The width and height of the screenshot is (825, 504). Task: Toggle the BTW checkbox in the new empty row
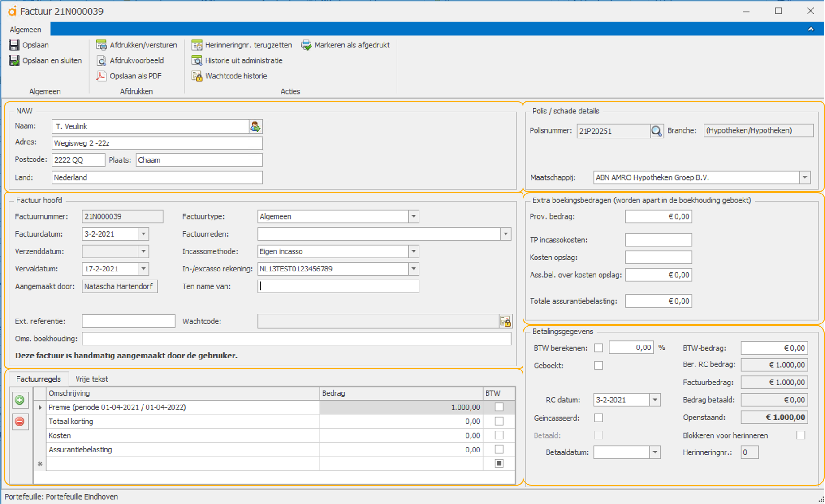(499, 463)
